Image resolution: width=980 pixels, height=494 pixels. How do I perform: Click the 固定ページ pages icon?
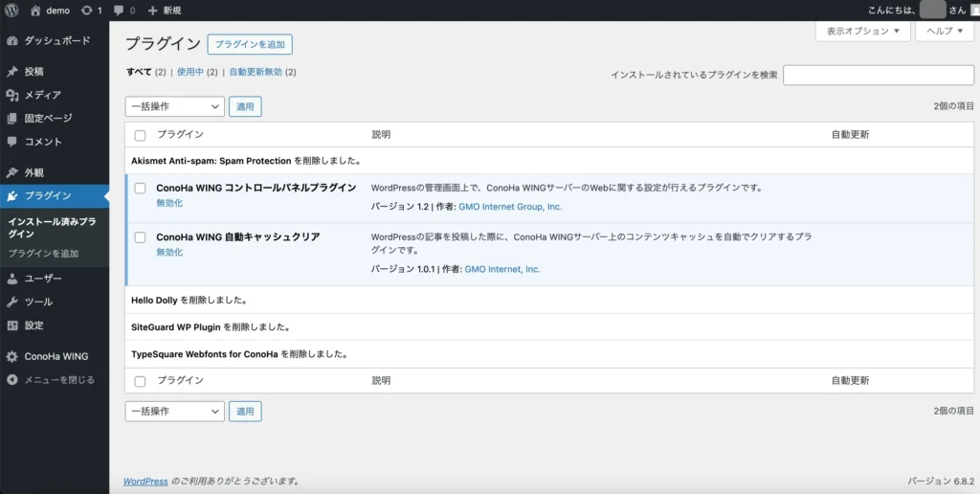[x=11, y=118]
